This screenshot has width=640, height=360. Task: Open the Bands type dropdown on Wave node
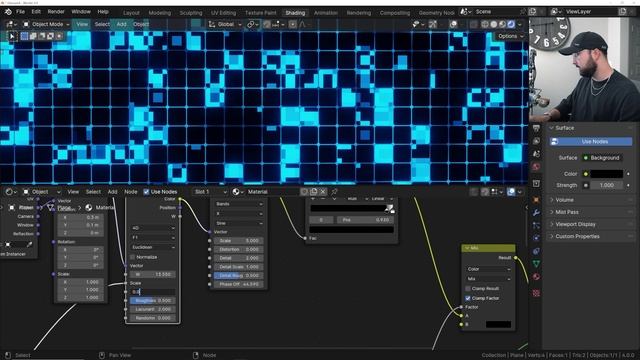tap(238, 204)
